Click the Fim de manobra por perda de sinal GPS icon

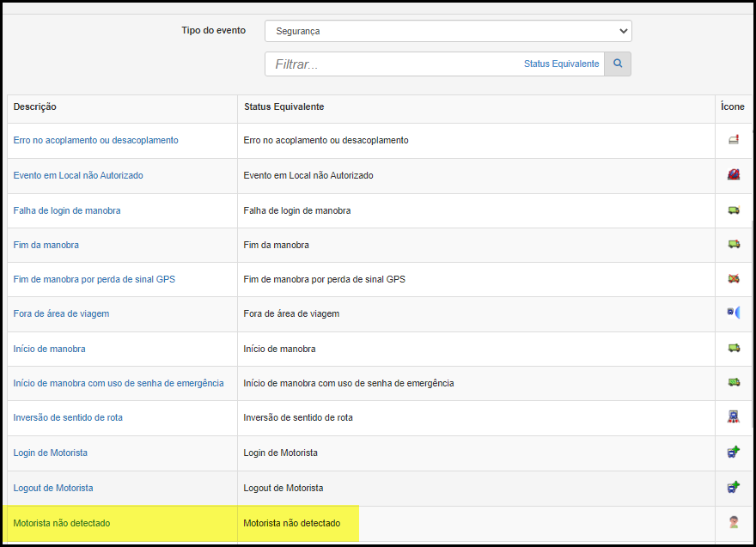coord(734,278)
